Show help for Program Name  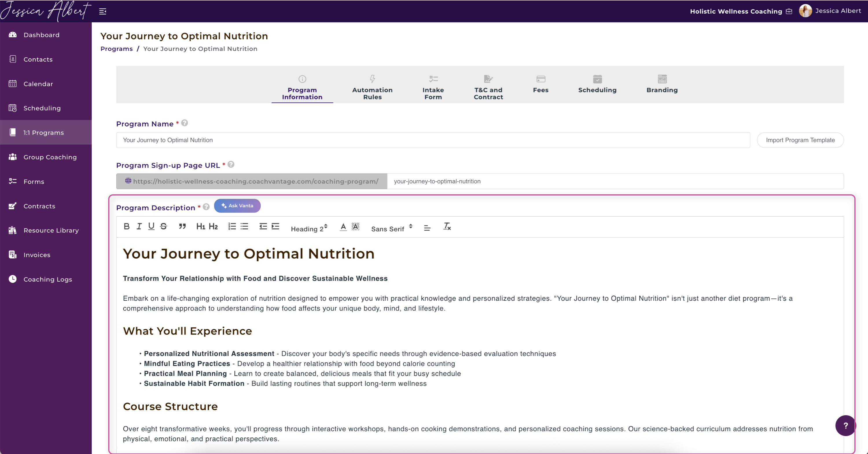coord(184,123)
